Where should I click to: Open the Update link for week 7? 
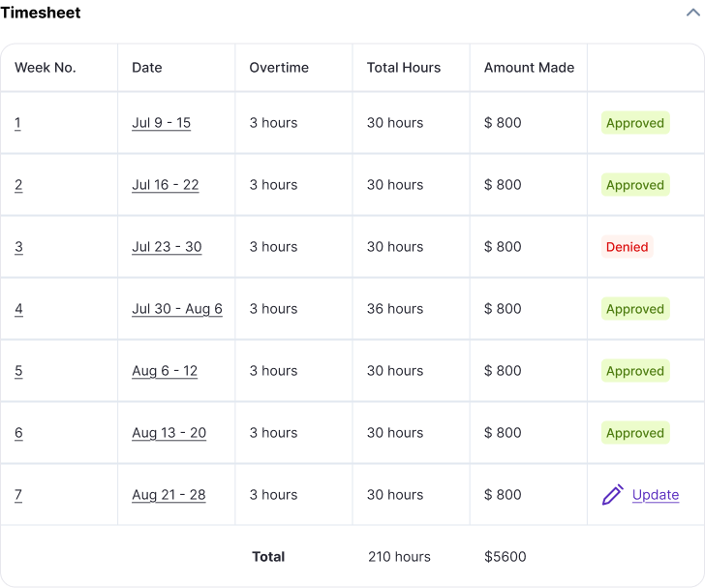[656, 495]
